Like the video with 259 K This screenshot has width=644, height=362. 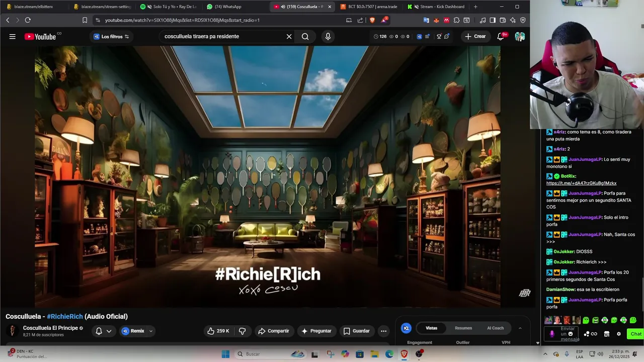218,331
